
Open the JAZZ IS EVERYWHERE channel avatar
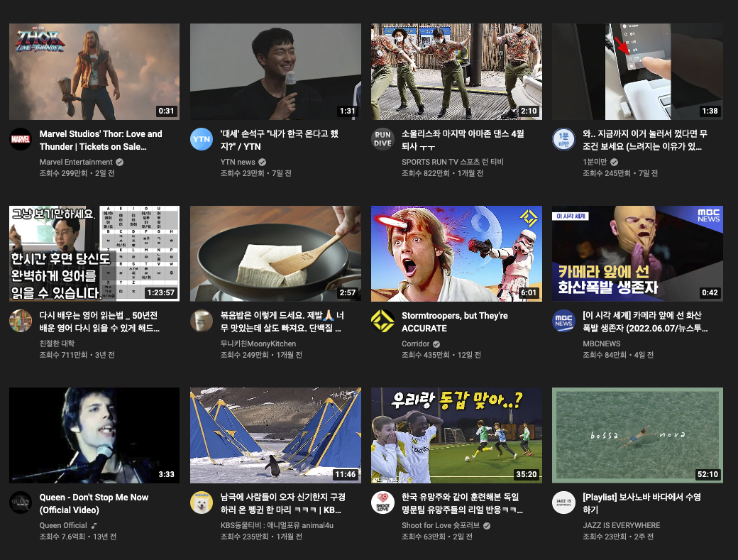(x=563, y=503)
